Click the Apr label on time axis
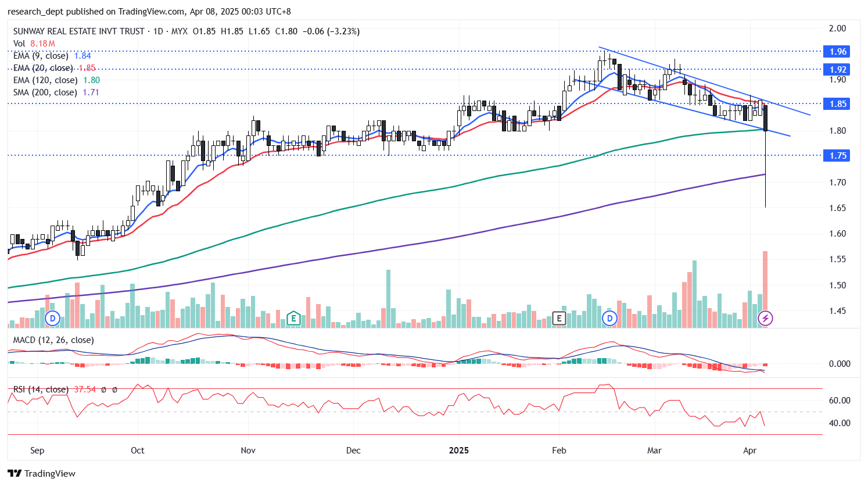This screenshot has width=868, height=486. pyautogui.click(x=750, y=451)
